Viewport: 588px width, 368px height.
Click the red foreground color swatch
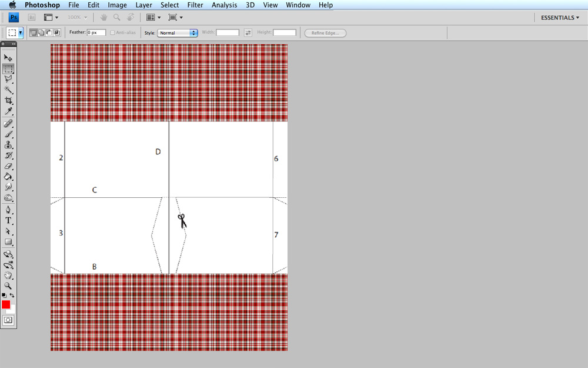(6, 305)
